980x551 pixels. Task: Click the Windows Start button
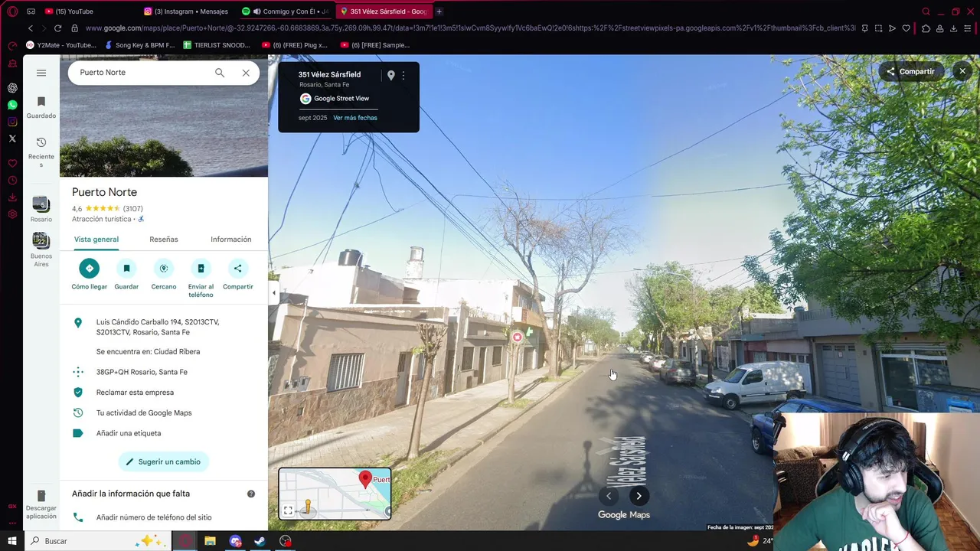[x=12, y=541]
